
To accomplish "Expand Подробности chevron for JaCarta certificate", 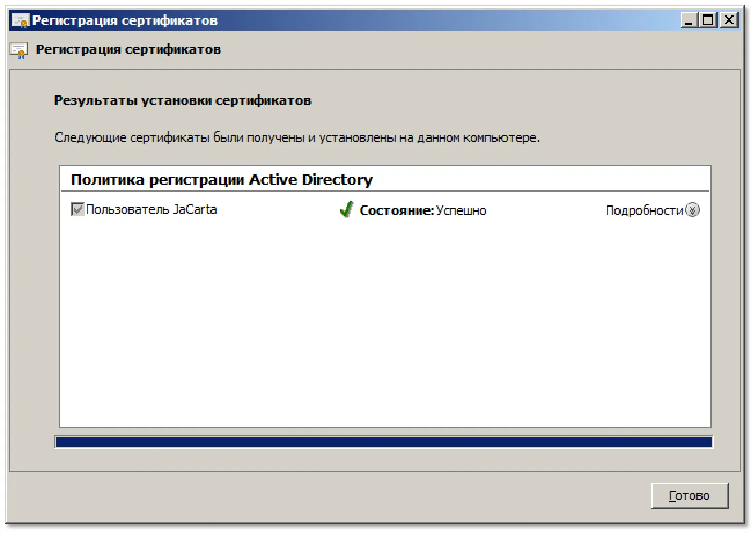I will 693,210.
